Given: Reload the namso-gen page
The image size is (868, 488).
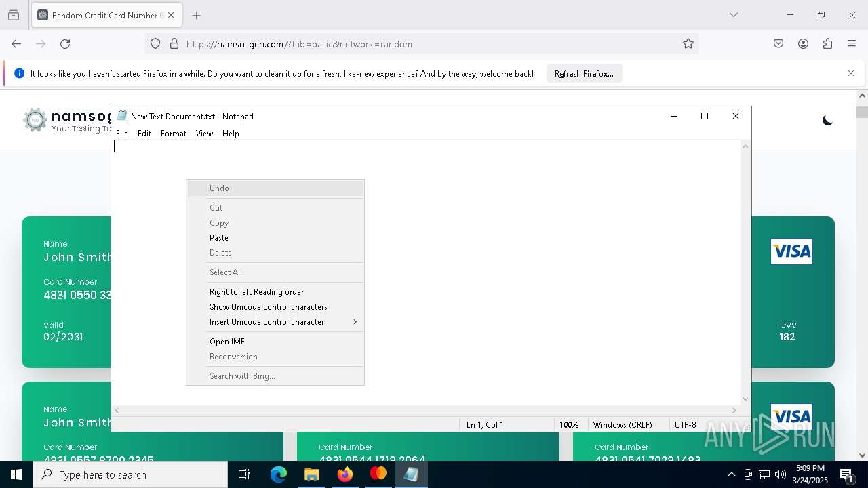Looking at the screenshot, I should [x=65, y=44].
